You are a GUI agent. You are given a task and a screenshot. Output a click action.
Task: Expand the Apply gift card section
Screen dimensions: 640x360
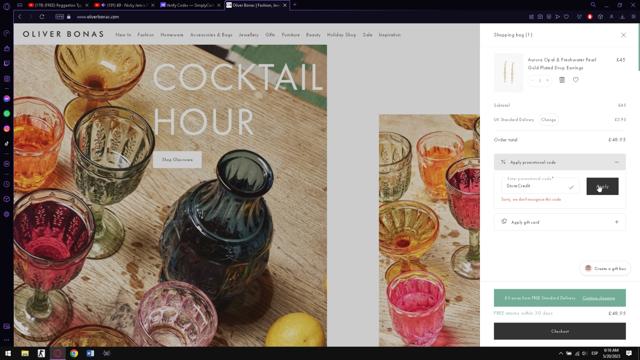[x=560, y=222]
